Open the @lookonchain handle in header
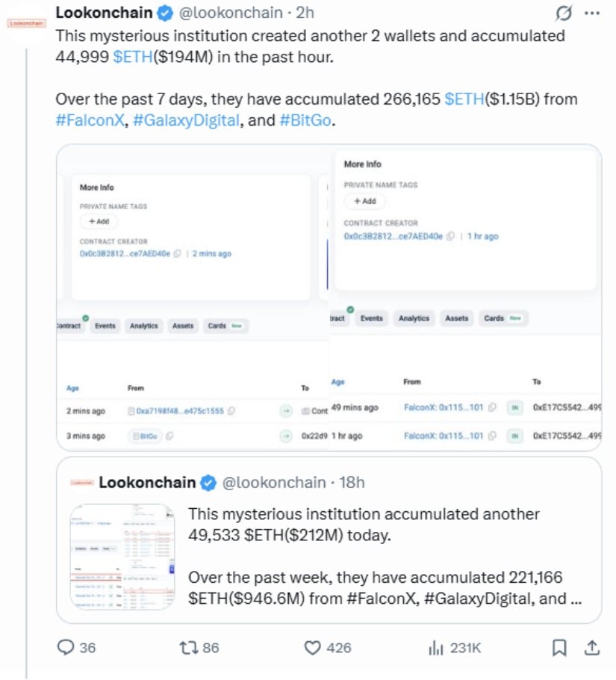The image size is (616, 680). pos(231,13)
